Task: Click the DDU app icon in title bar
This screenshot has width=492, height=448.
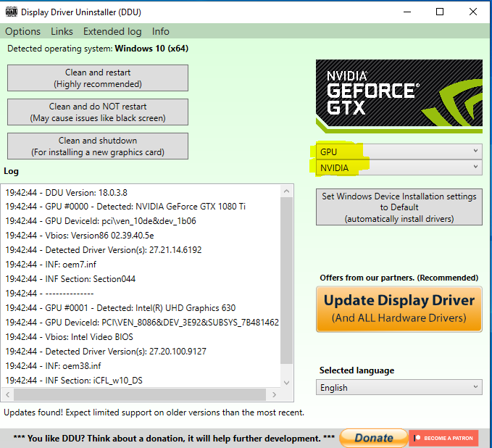Action: [10, 12]
